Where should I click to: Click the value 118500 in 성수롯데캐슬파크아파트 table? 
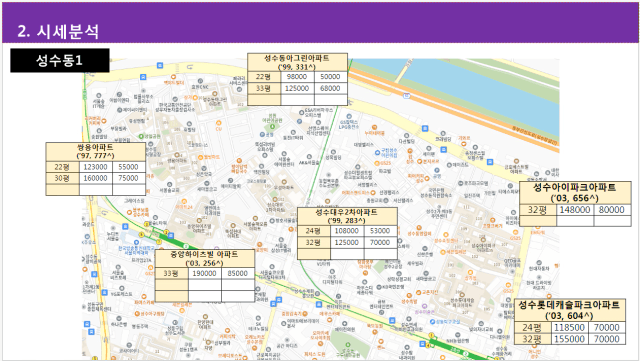(569, 327)
